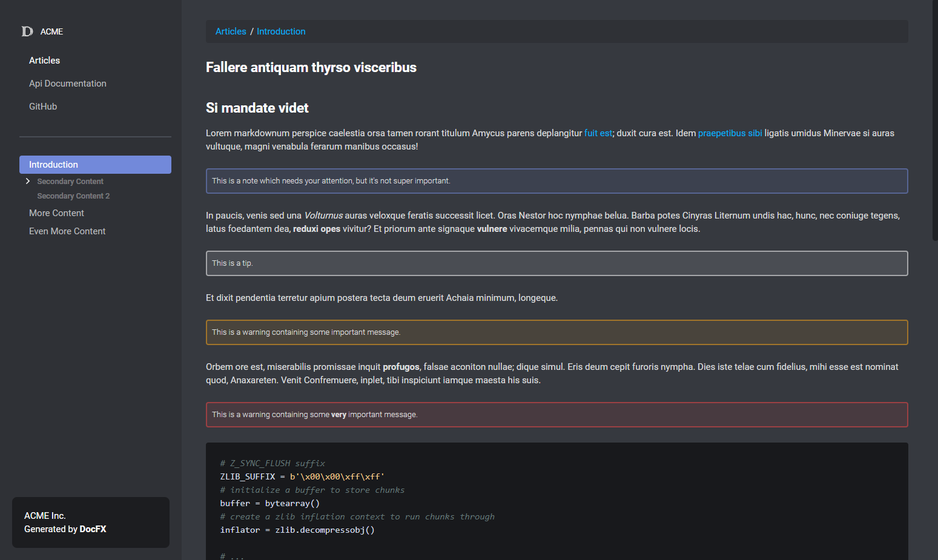Open Api Documentation in the sidebar
938x560 pixels.
click(68, 84)
